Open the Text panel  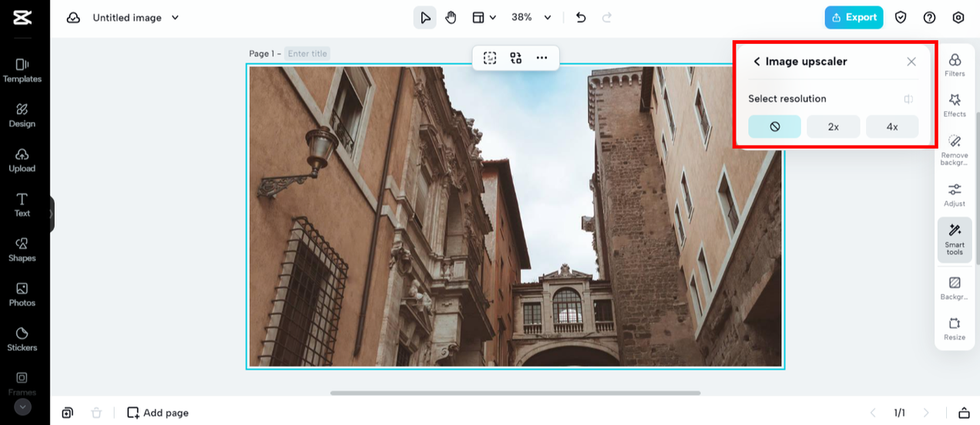tap(22, 204)
